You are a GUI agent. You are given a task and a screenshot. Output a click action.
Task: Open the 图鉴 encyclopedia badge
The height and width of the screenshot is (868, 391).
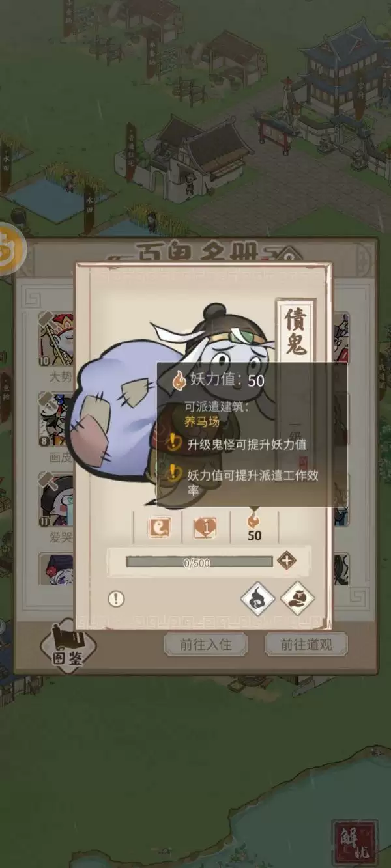click(x=68, y=643)
